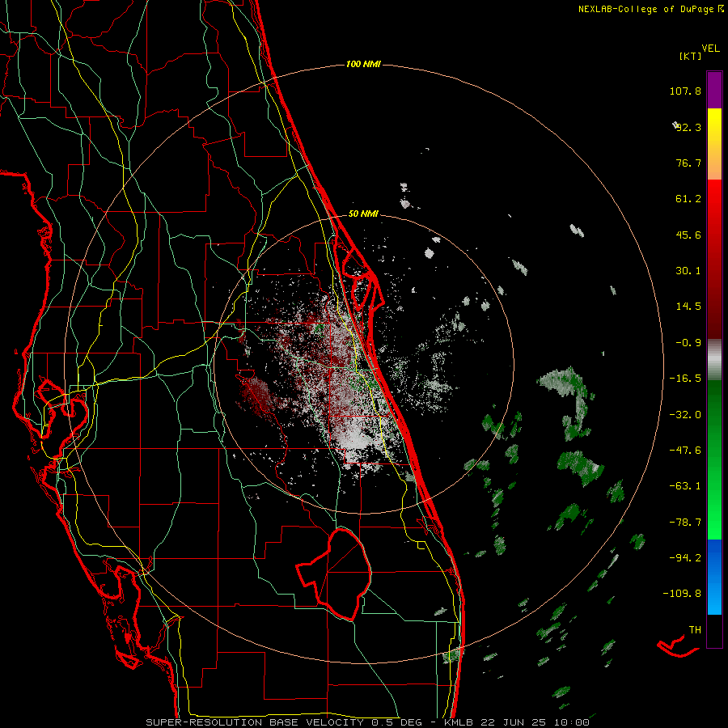The height and width of the screenshot is (728, 728).
Task: Click the 30.1 velocity scale value
Action: pyautogui.click(x=688, y=271)
